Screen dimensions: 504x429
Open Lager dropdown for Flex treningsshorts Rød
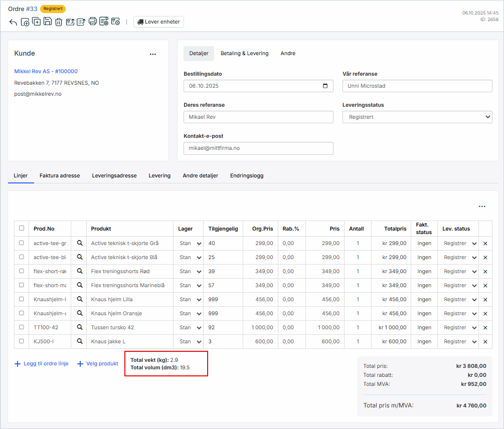191,271
